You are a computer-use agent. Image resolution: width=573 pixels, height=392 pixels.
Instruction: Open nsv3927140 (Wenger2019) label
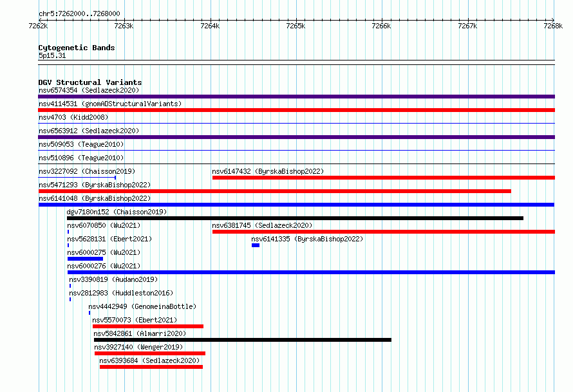138,347
